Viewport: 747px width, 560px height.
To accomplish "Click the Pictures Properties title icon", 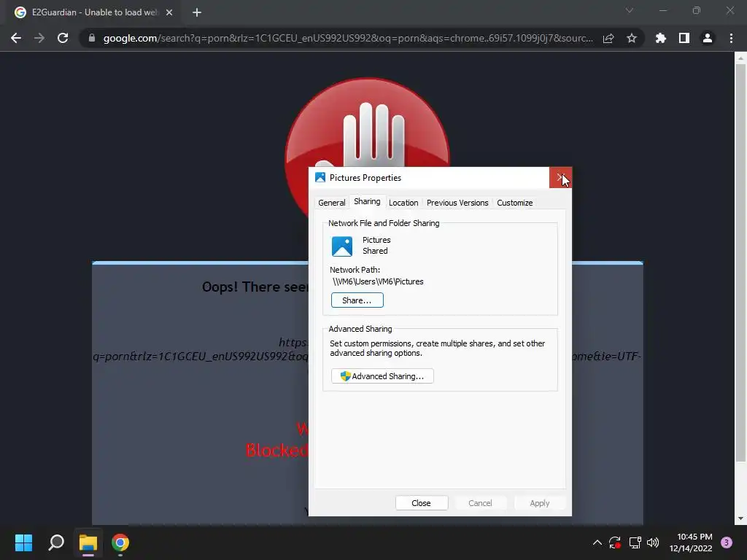I will click(320, 178).
